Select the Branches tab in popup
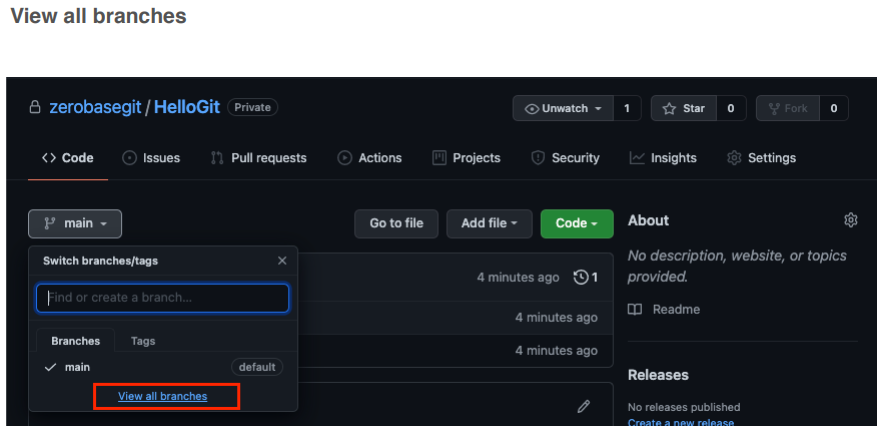Screen dimensions: 881x426 tap(75, 341)
